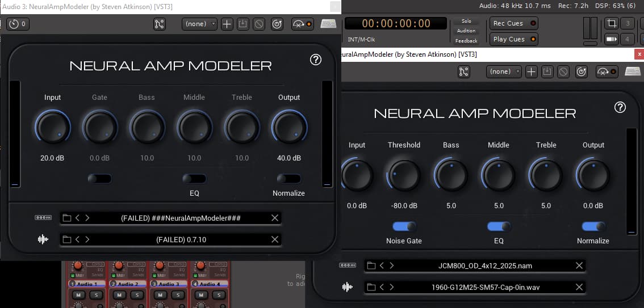Click the Threshold knob at -80.0 dB
The width and height of the screenshot is (644, 308).
point(404,175)
